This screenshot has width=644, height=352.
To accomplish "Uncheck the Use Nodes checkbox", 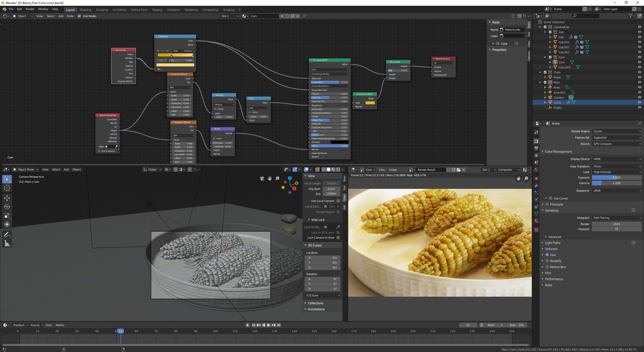I will pyautogui.click(x=79, y=16).
